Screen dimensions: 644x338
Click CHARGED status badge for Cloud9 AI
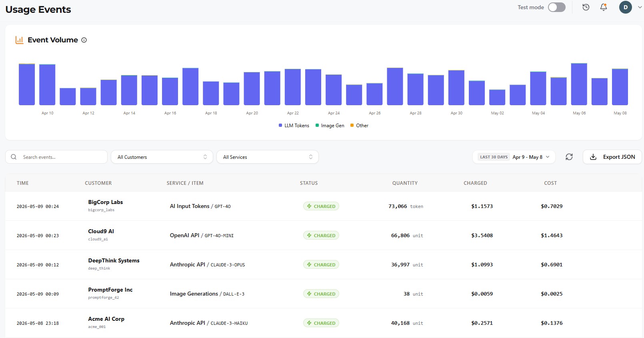click(x=321, y=235)
